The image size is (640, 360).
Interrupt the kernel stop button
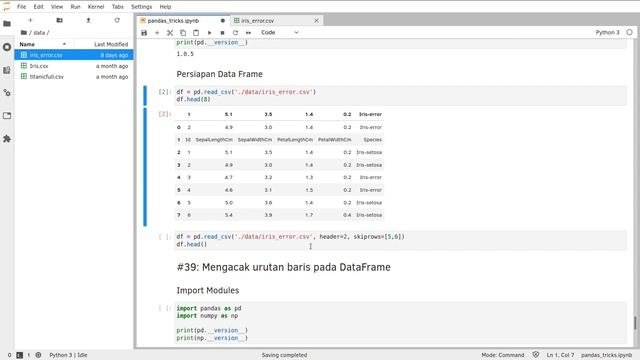click(x=222, y=33)
